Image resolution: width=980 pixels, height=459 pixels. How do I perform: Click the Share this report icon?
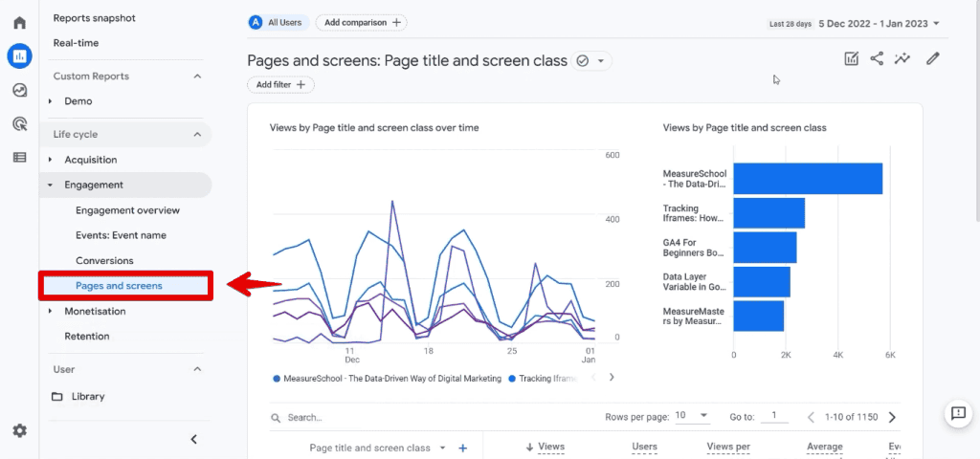(x=877, y=58)
